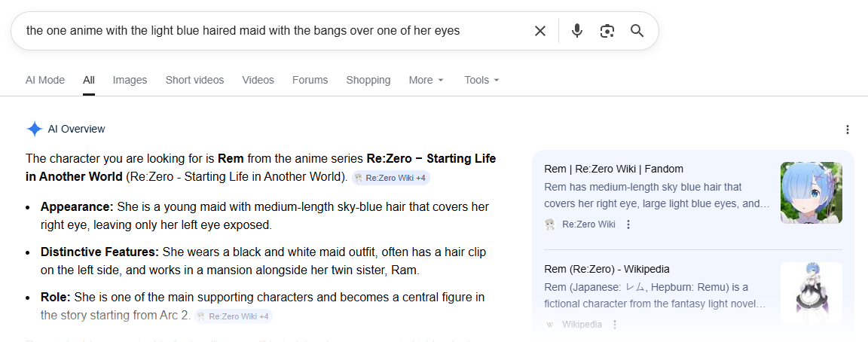Click the Wikipedia source name label
This screenshot has width=868, height=342.
582,324
